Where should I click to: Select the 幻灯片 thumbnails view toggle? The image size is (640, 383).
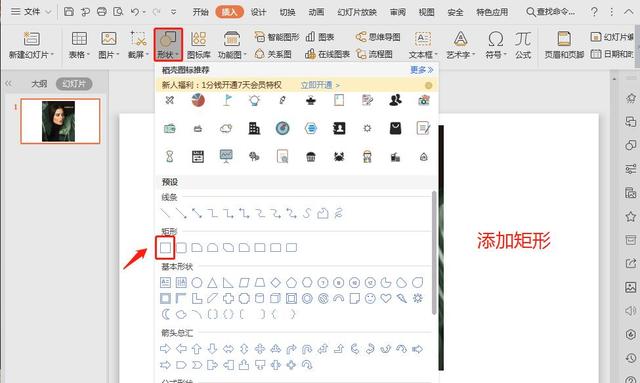[x=74, y=84]
